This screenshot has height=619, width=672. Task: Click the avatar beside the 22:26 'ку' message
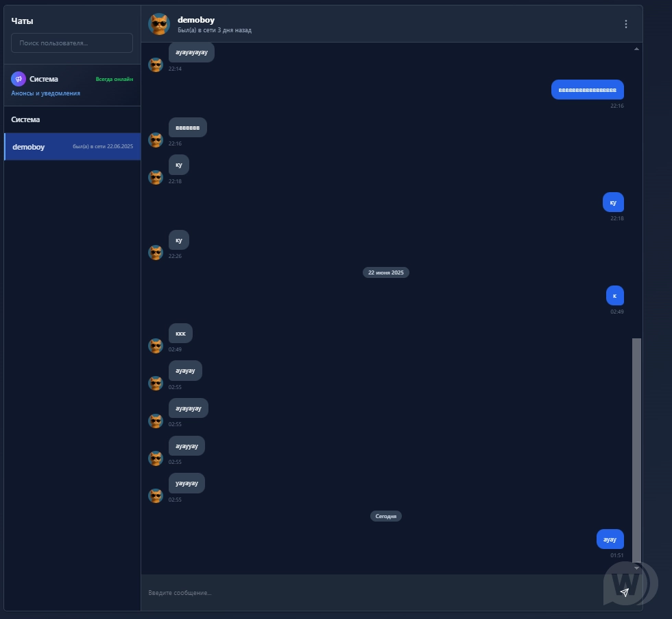pyautogui.click(x=156, y=253)
